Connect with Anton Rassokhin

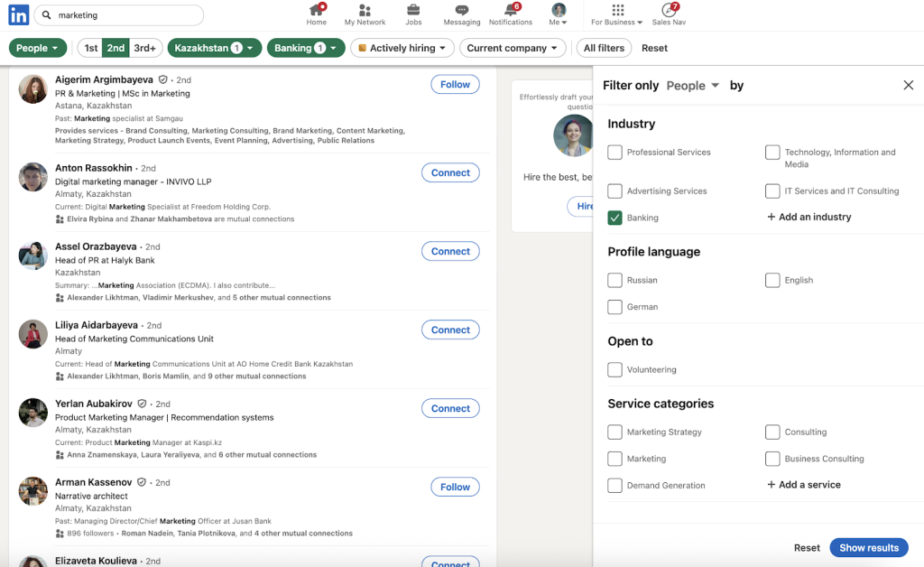pos(450,172)
